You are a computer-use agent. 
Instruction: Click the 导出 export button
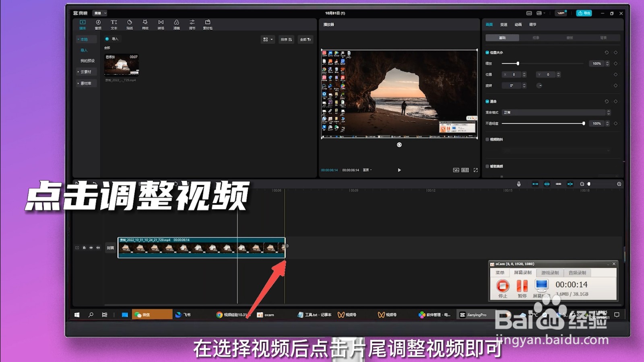(585, 12)
